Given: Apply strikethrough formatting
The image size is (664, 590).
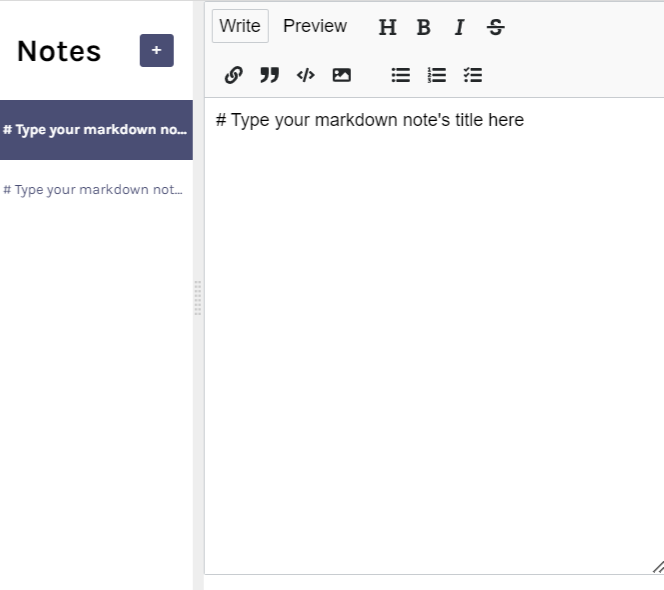Looking at the screenshot, I should pyautogui.click(x=495, y=28).
